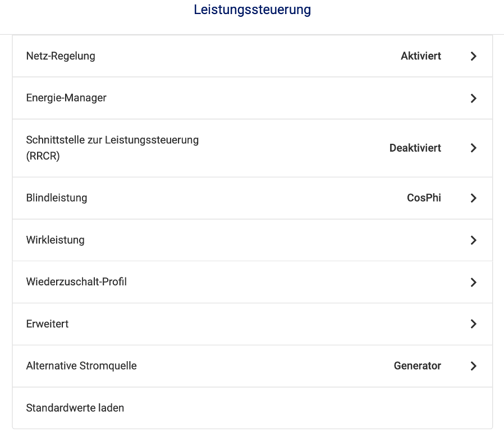Open Alternative Stromquelle settings
This screenshot has width=504, height=437.
tap(253, 366)
